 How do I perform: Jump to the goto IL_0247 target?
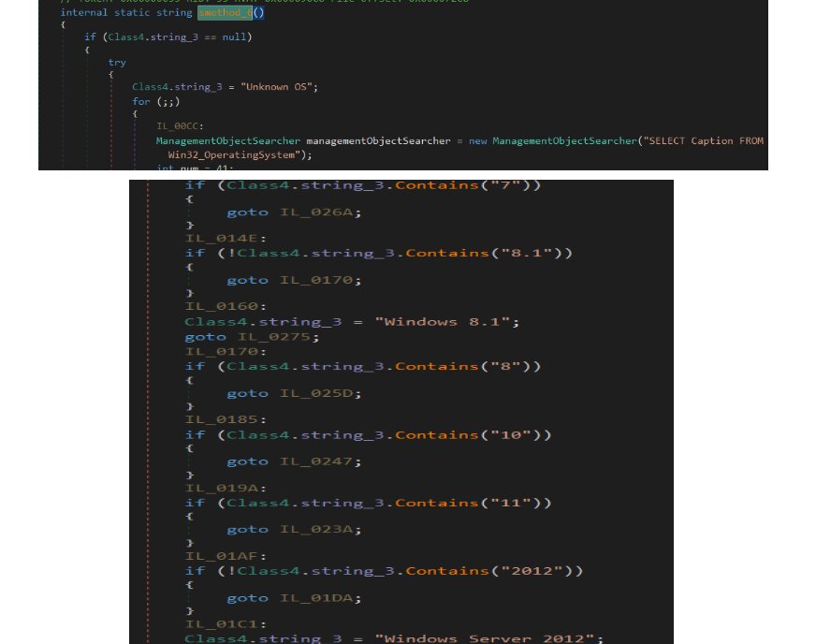coord(320,461)
